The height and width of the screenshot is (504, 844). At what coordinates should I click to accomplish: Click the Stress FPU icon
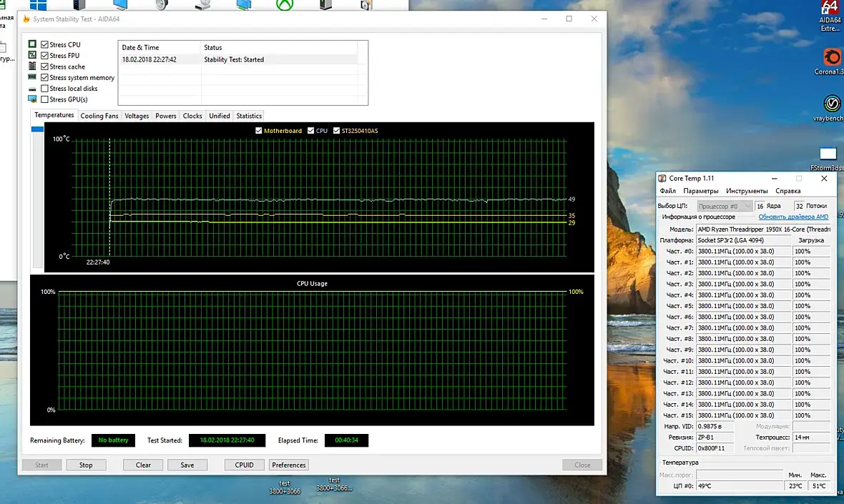click(32, 55)
